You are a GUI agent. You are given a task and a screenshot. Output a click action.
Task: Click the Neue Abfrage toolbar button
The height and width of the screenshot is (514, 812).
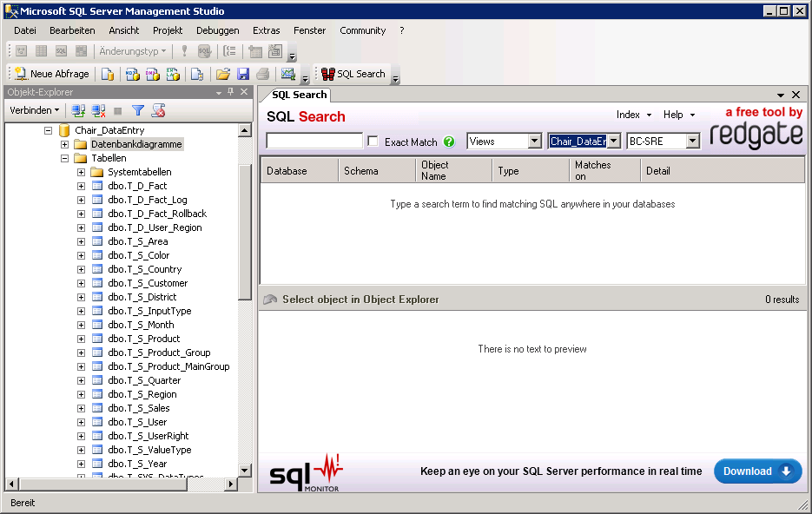click(x=52, y=74)
